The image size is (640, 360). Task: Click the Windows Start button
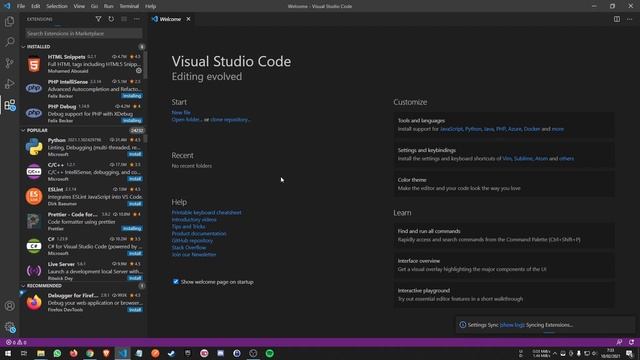[8, 353]
